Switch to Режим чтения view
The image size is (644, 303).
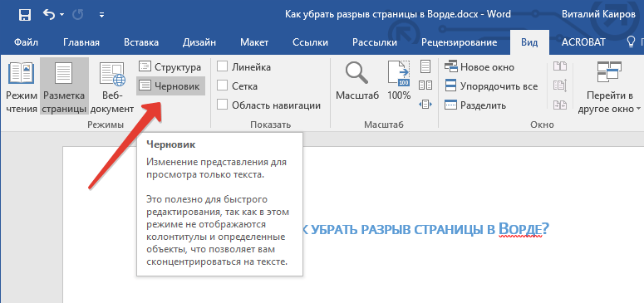coord(22,86)
